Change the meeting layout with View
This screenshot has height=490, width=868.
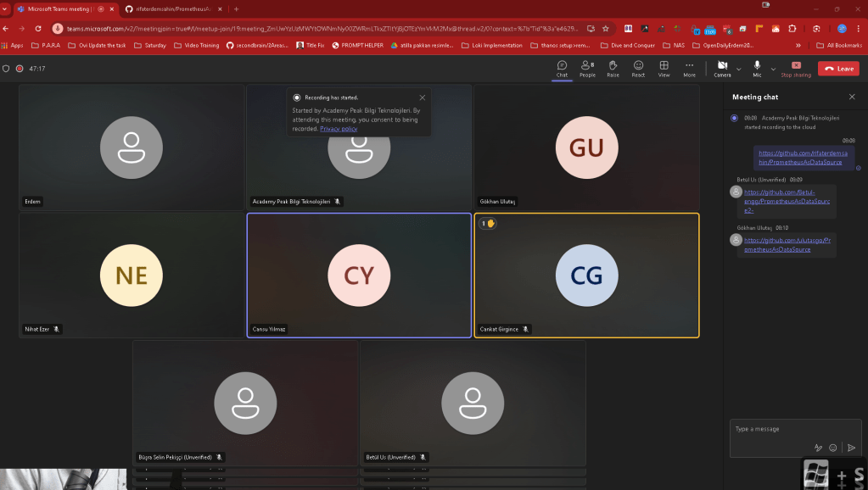pyautogui.click(x=664, y=69)
